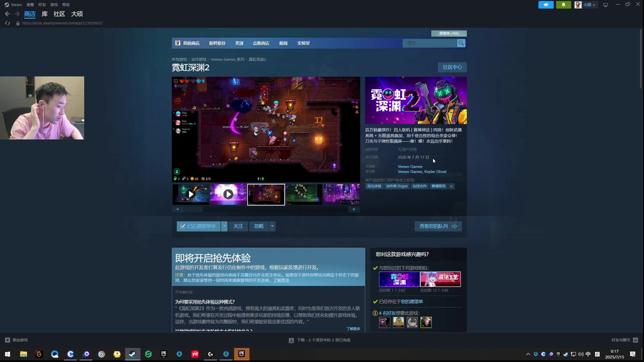Open the Windows notification center icon

pos(633,354)
